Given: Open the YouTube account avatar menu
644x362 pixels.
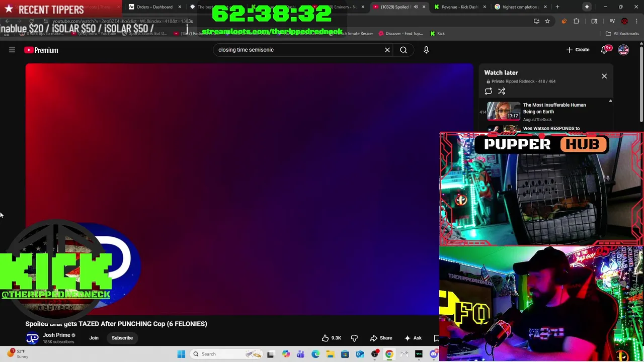Looking at the screenshot, I should coord(623,50).
